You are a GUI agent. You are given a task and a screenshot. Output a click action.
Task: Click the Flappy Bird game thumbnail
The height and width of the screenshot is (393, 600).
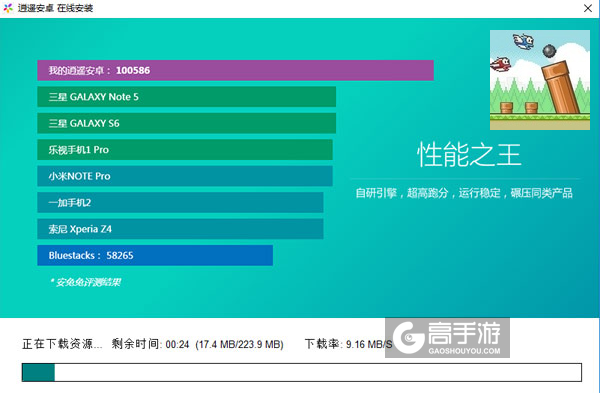point(540,80)
